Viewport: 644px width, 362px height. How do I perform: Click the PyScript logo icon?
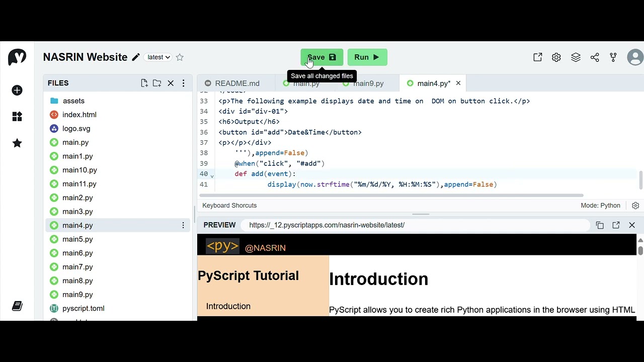point(17,57)
